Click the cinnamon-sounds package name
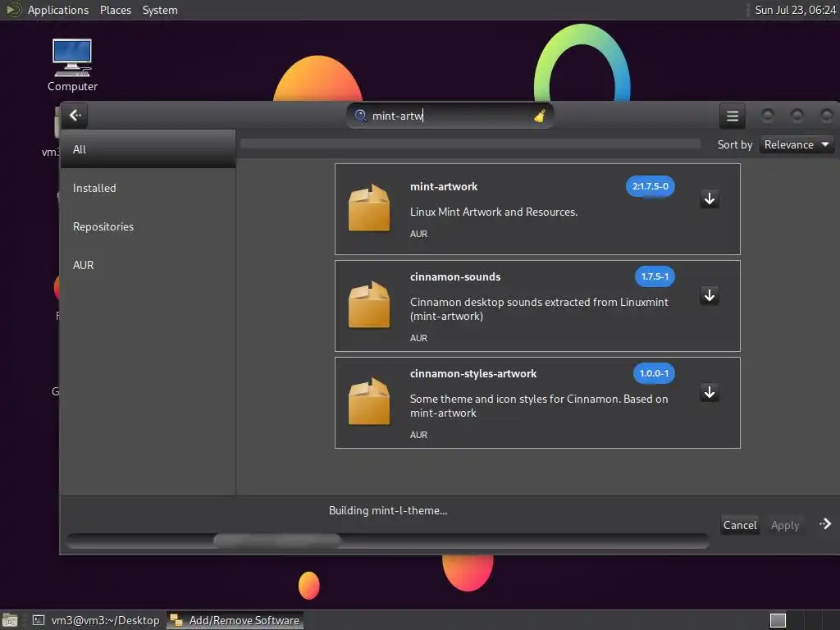The image size is (840, 630). pos(454,277)
